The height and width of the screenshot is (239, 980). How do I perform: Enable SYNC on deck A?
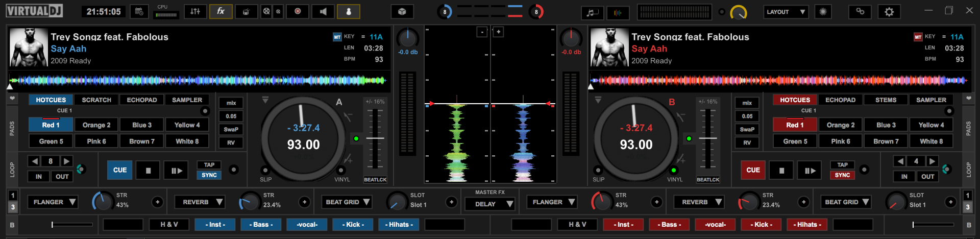pyautogui.click(x=209, y=175)
